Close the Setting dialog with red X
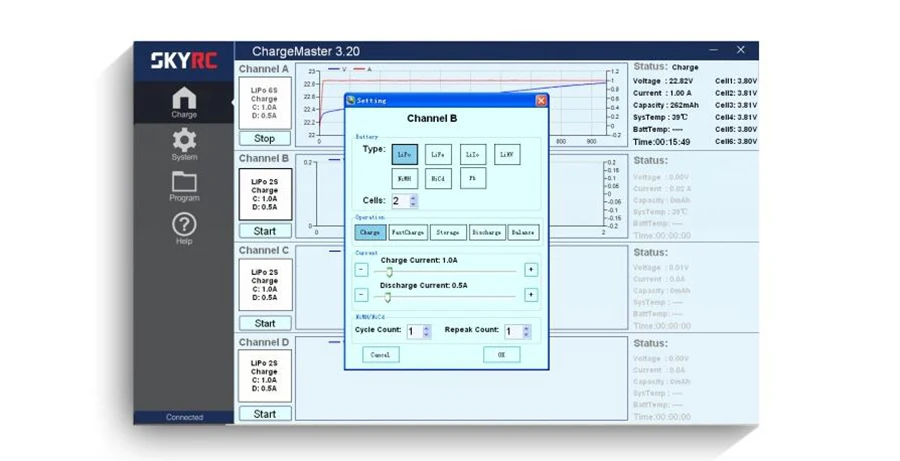The height and width of the screenshot is (461, 900). click(x=541, y=100)
